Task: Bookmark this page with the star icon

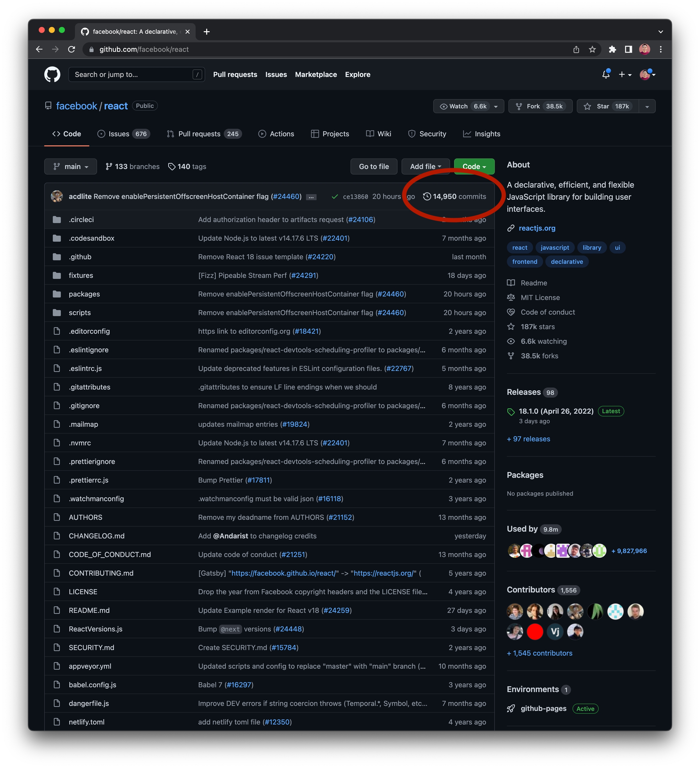Action: click(592, 50)
